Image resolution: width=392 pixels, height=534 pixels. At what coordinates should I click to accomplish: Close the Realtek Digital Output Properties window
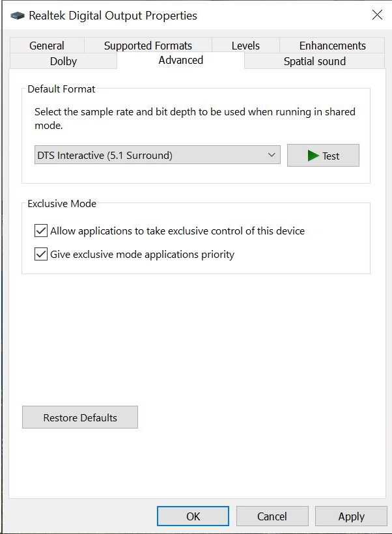pos(377,15)
